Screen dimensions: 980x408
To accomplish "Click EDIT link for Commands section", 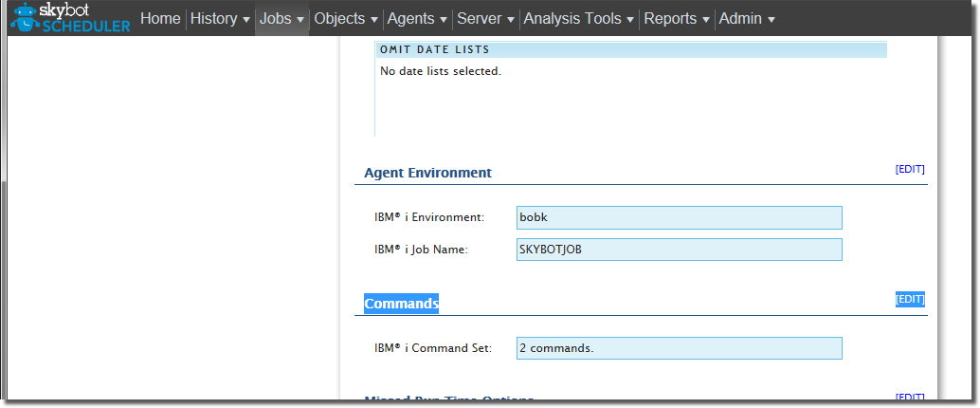I will tap(909, 299).
